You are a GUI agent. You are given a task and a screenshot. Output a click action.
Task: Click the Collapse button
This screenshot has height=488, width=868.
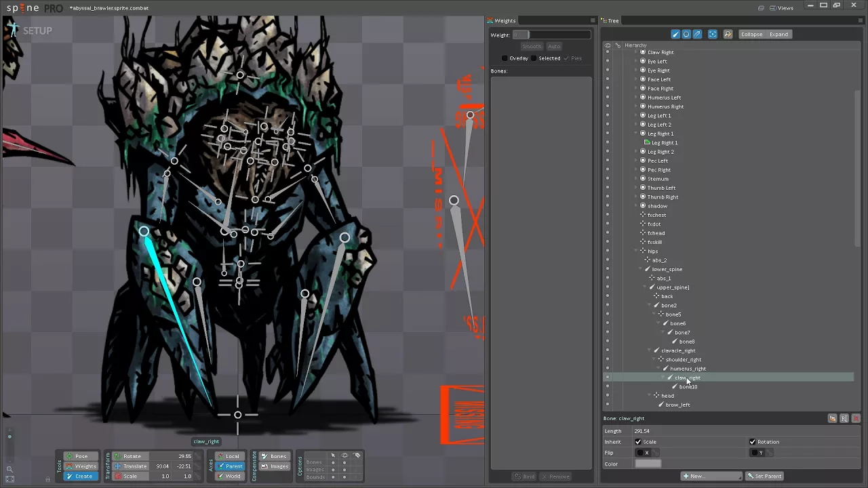click(x=751, y=34)
